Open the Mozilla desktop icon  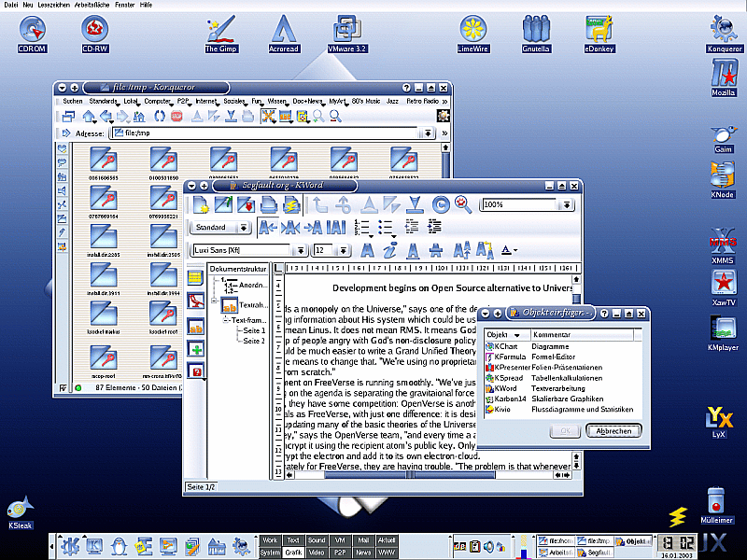click(724, 77)
